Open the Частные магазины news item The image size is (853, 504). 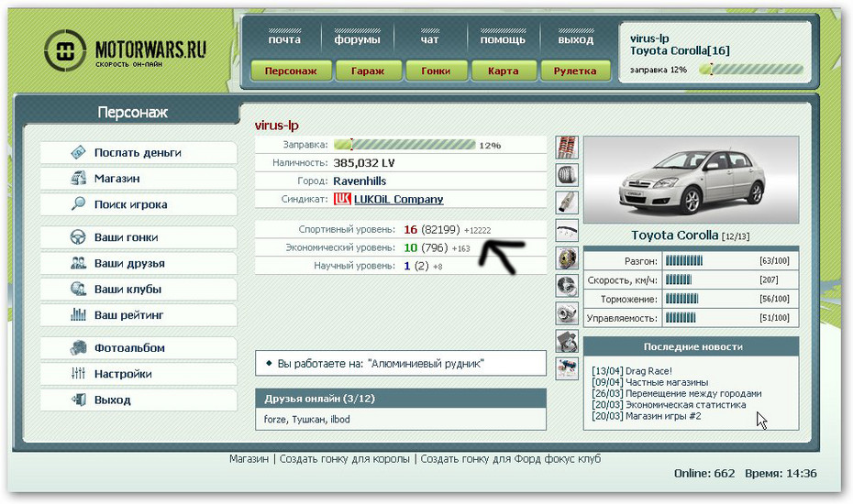(x=650, y=382)
